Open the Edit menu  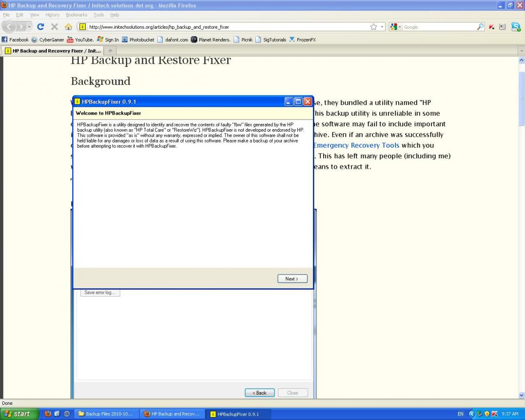click(x=20, y=15)
